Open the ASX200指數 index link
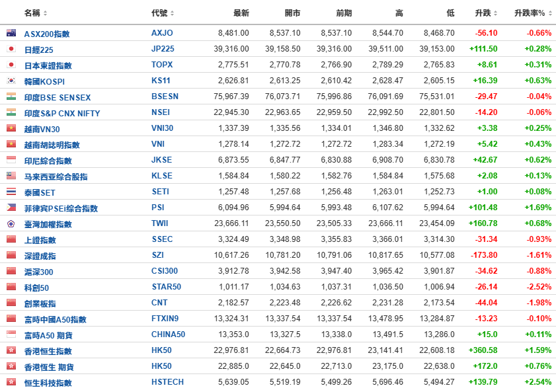Screen dimensions: 556x392 coord(47,34)
